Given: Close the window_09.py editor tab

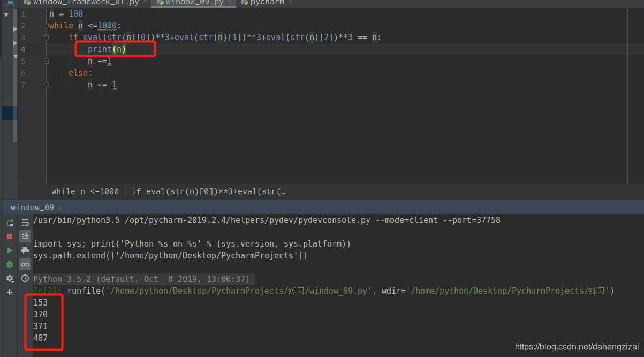Looking at the screenshot, I should click(x=229, y=3).
